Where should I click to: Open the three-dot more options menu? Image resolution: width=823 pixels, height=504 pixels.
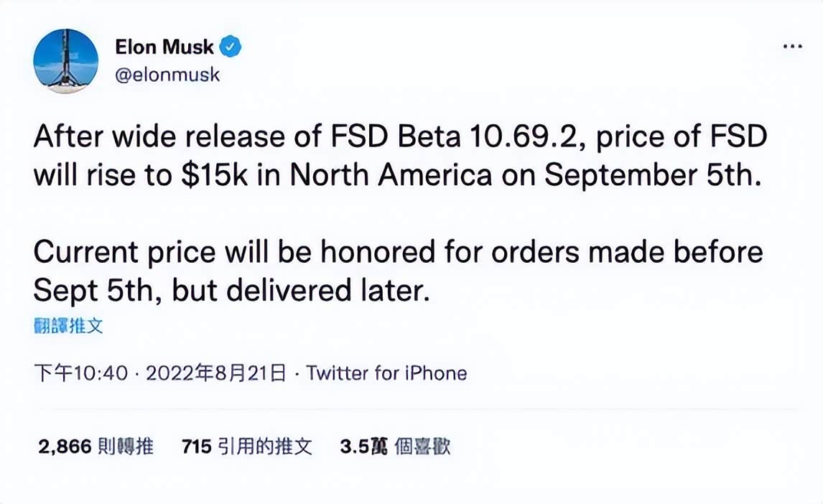(x=792, y=47)
